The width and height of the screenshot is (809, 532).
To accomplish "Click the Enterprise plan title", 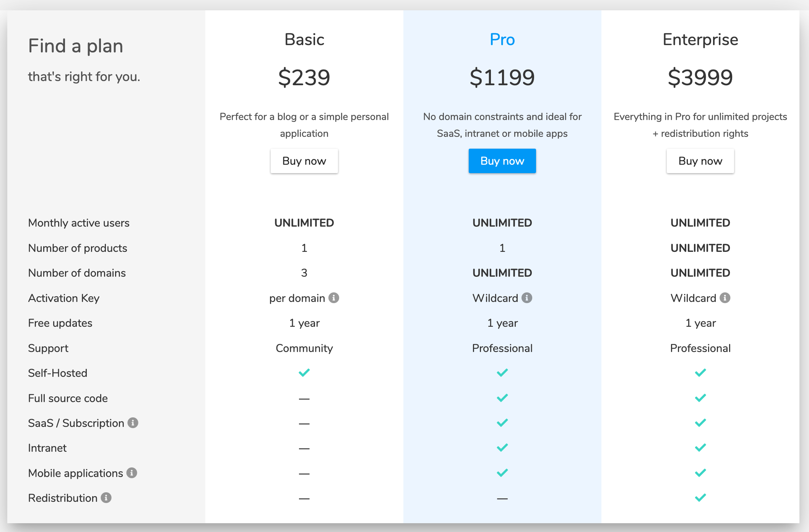I will click(x=700, y=40).
